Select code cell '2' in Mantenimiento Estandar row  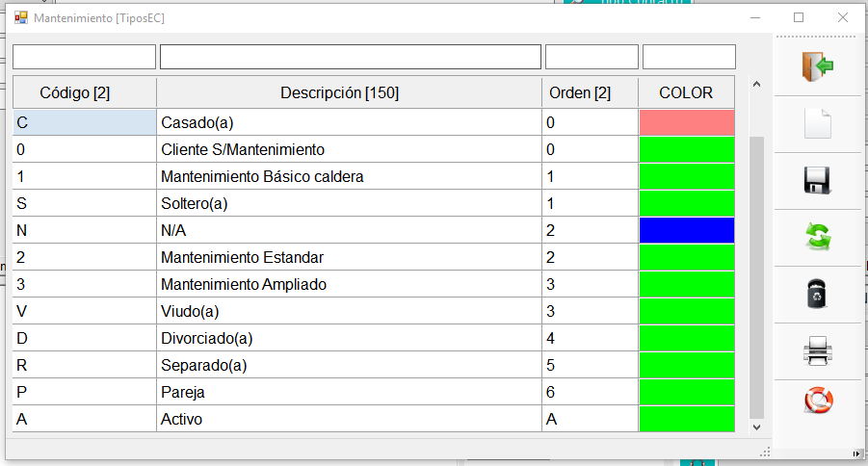tap(85, 257)
